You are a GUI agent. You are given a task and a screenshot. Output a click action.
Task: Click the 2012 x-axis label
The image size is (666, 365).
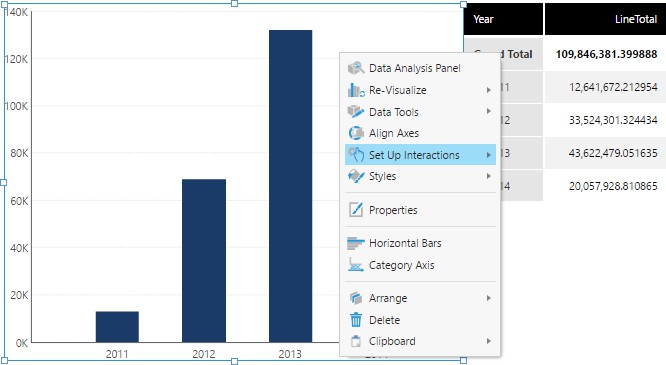203,354
